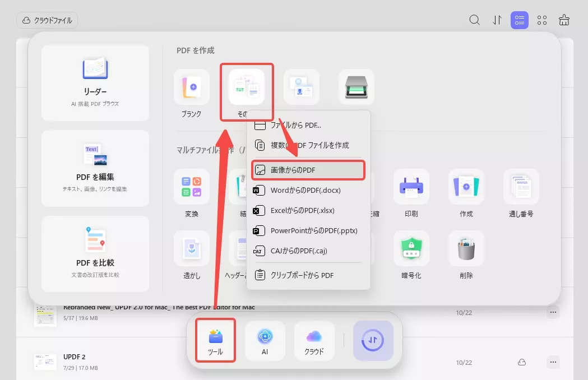Click the scanner icon under PDF を作成
588x380 pixels.
(356, 87)
